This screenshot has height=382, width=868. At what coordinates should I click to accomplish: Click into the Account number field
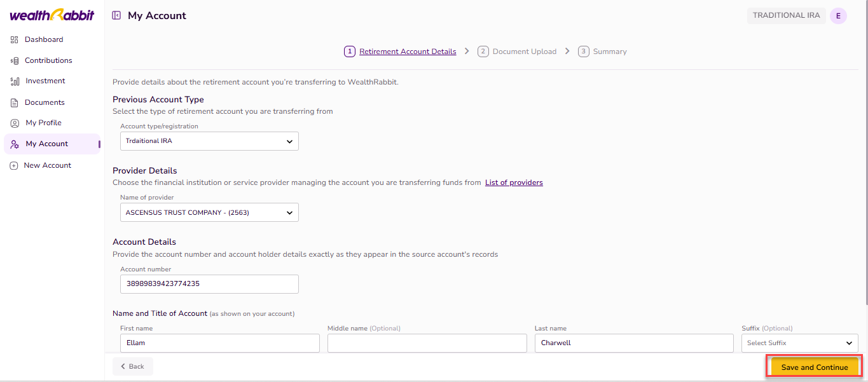[209, 284]
